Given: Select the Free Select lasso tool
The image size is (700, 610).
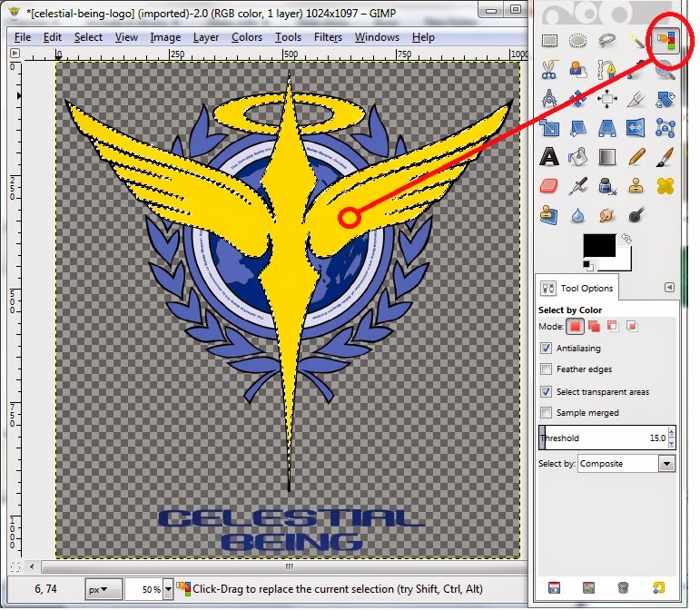Looking at the screenshot, I should coord(606,41).
